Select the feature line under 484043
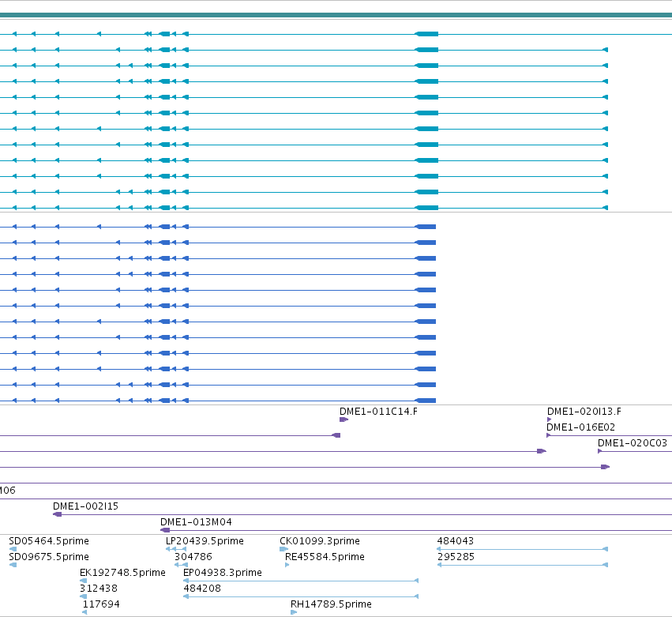This screenshot has height=617, width=672. pyautogui.click(x=523, y=549)
